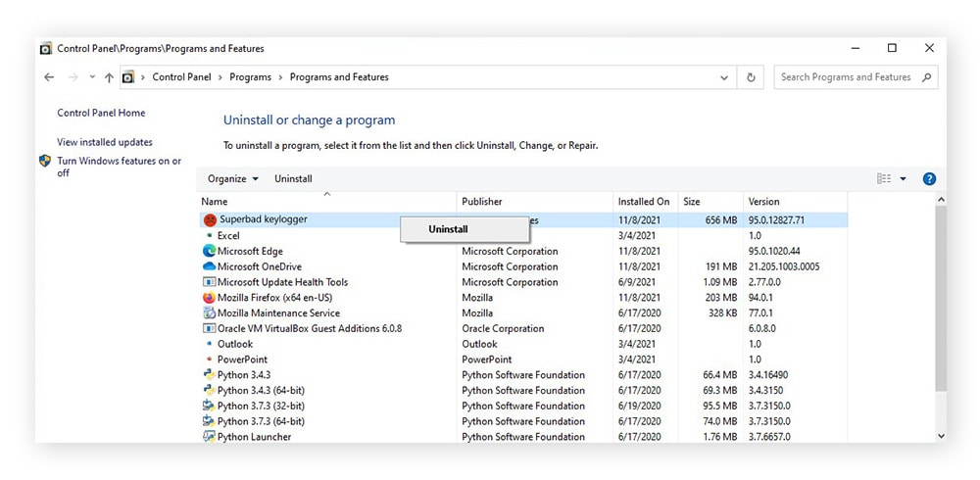Screen dimensions: 980x480
Task: Open the view options dropdown arrow
Action: (x=903, y=178)
